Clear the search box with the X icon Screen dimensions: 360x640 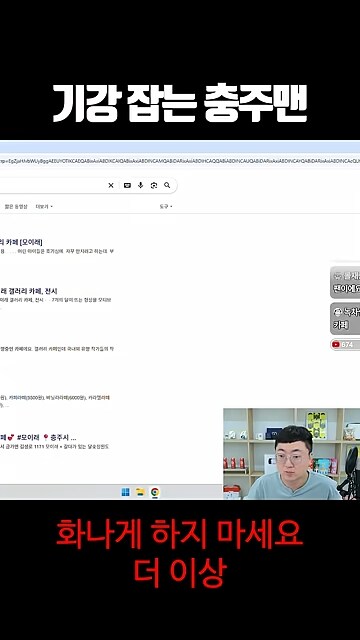point(111,185)
